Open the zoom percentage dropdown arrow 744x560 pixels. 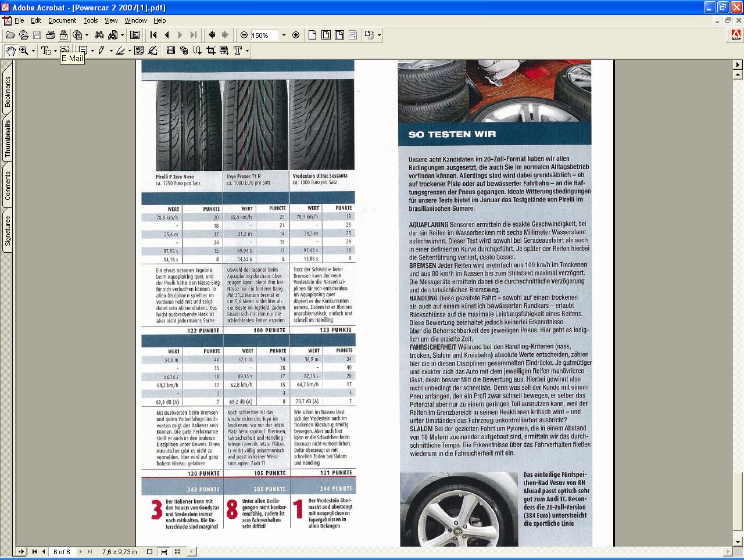284,35
